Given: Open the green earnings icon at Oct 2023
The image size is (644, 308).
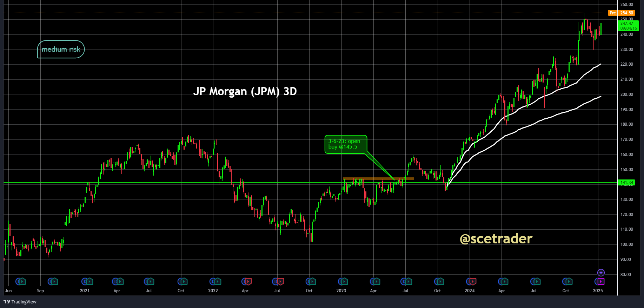Looking at the screenshot, I should click(x=440, y=281).
